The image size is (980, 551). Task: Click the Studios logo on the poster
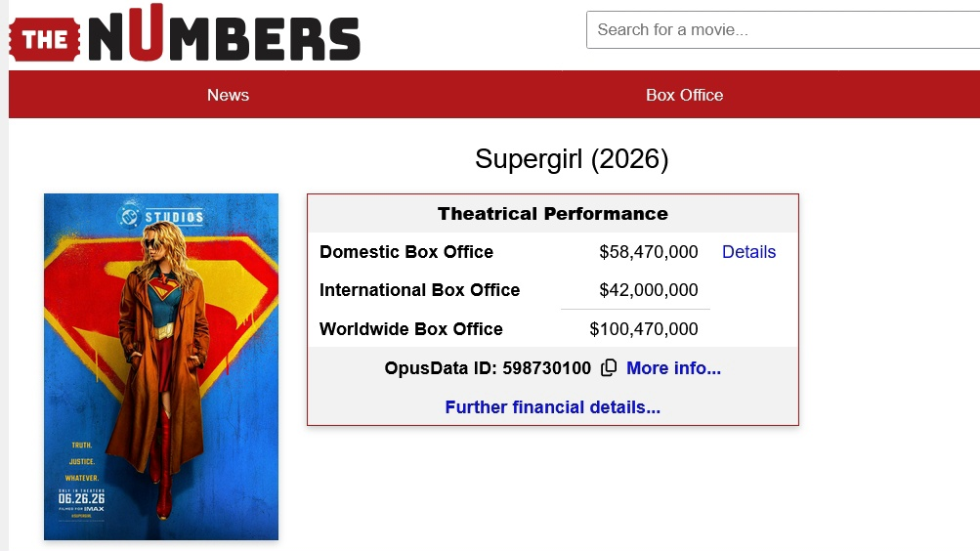(160, 216)
